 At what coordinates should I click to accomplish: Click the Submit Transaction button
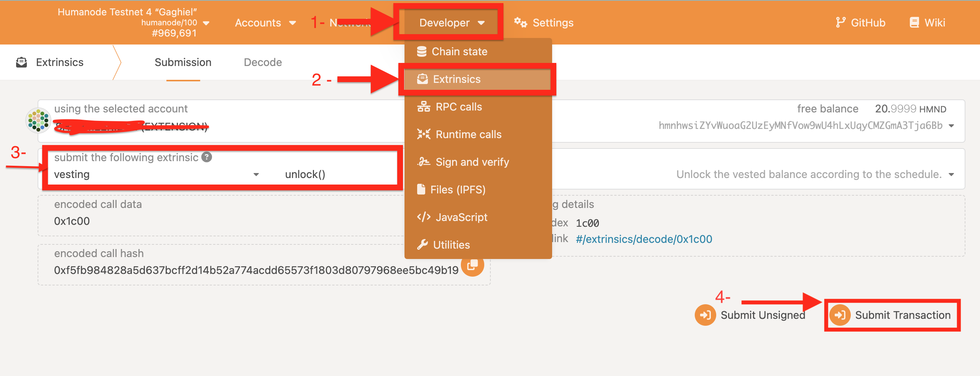coord(890,315)
